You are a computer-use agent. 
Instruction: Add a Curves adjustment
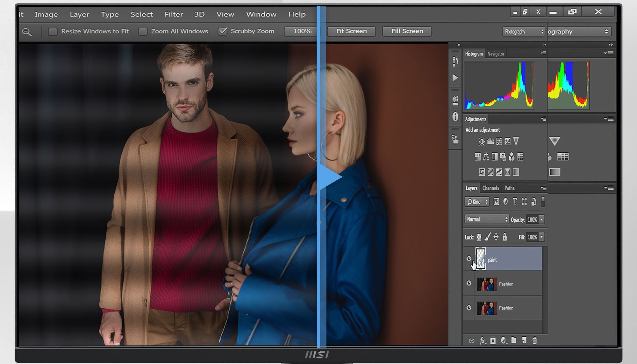tap(499, 141)
